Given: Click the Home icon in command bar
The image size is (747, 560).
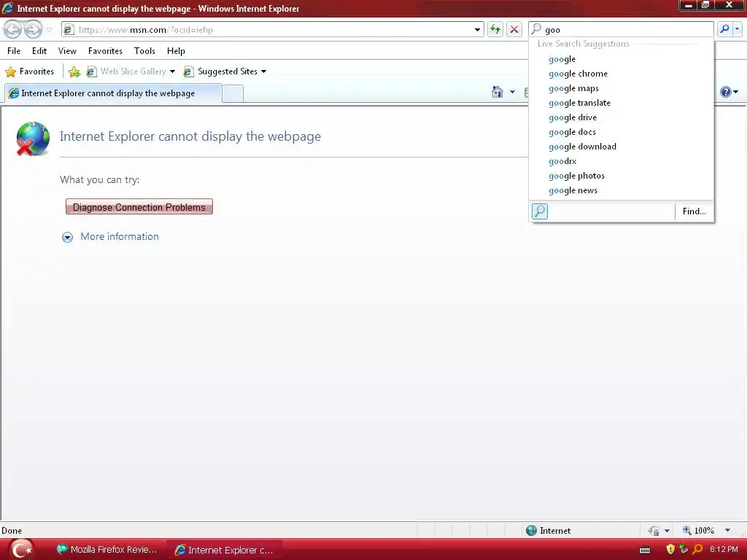Looking at the screenshot, I should point(498,92).
